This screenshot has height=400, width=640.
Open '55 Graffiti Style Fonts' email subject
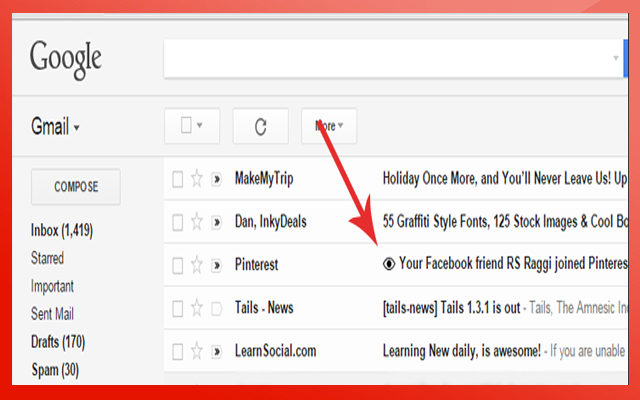click(x=505, y=222)
